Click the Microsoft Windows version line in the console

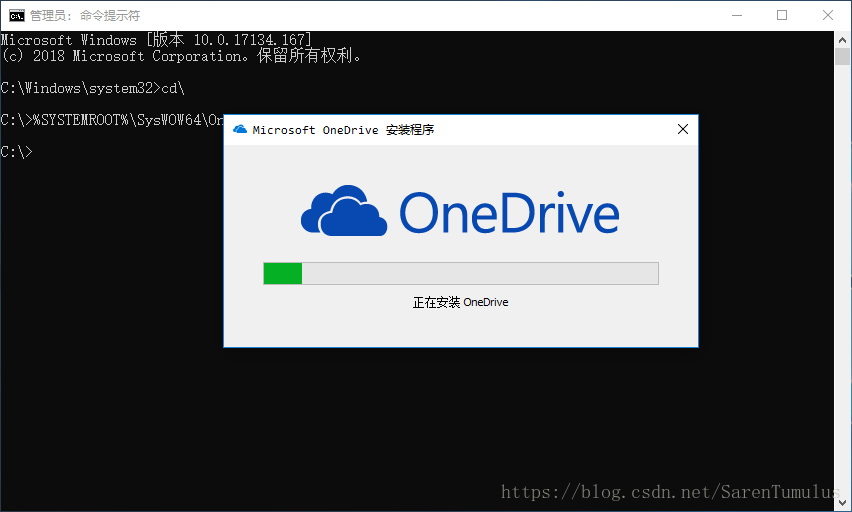point(156,40)
